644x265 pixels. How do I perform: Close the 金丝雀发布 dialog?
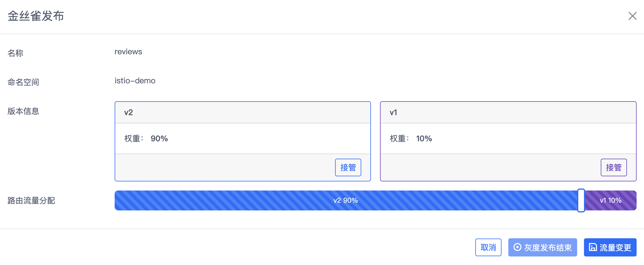[632, 16]
